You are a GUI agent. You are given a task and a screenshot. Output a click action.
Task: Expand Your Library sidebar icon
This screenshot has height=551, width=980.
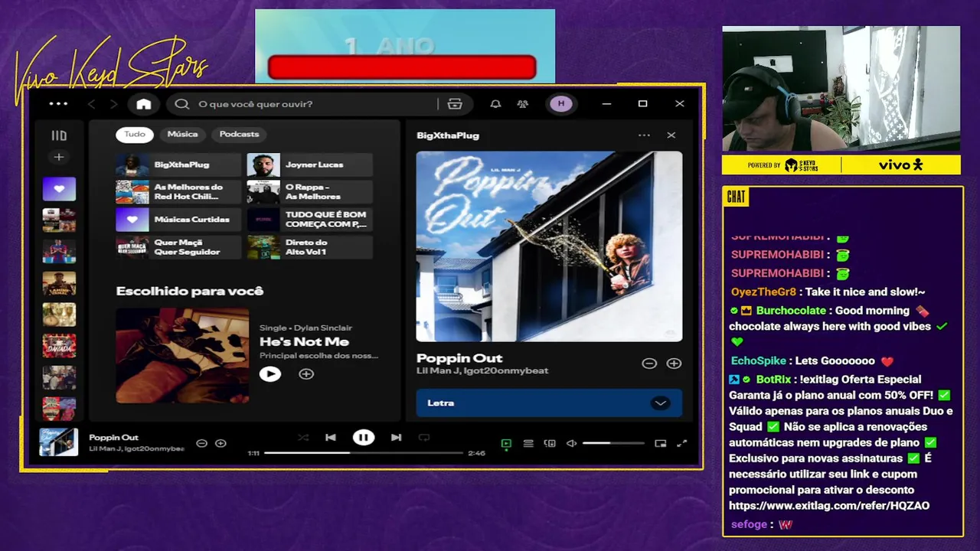click(59, 135)
